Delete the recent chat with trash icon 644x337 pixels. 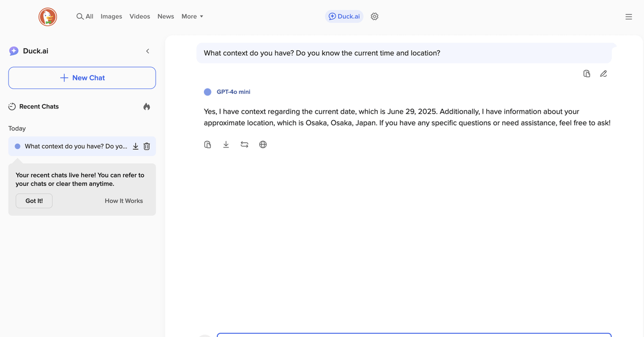147,146
